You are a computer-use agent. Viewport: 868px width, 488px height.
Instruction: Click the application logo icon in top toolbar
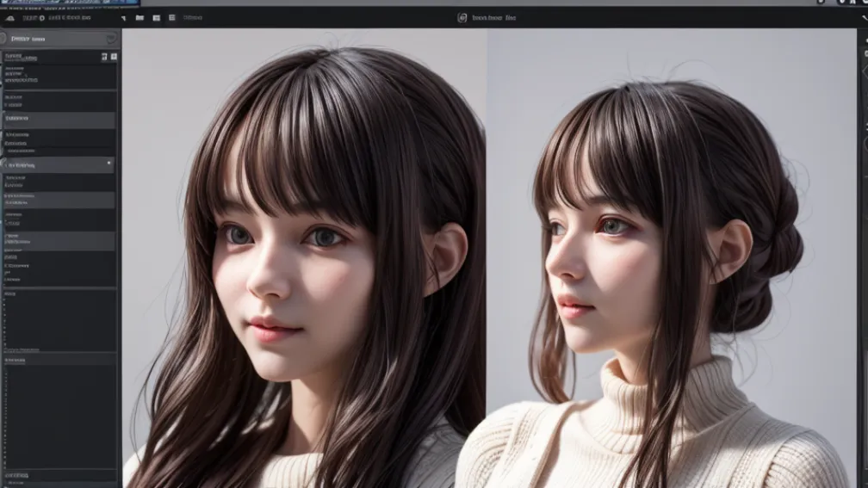10,18
